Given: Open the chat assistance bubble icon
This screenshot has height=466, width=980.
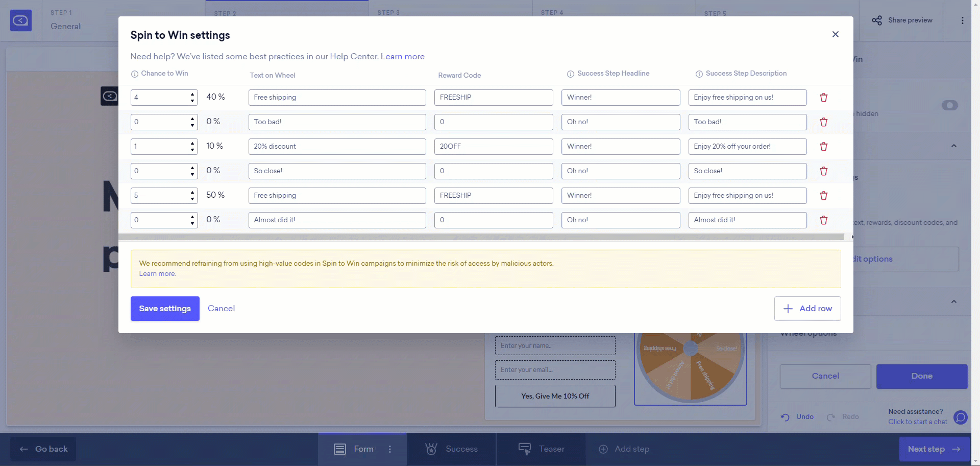Looking at the screenshot, I should click(961, 417).
